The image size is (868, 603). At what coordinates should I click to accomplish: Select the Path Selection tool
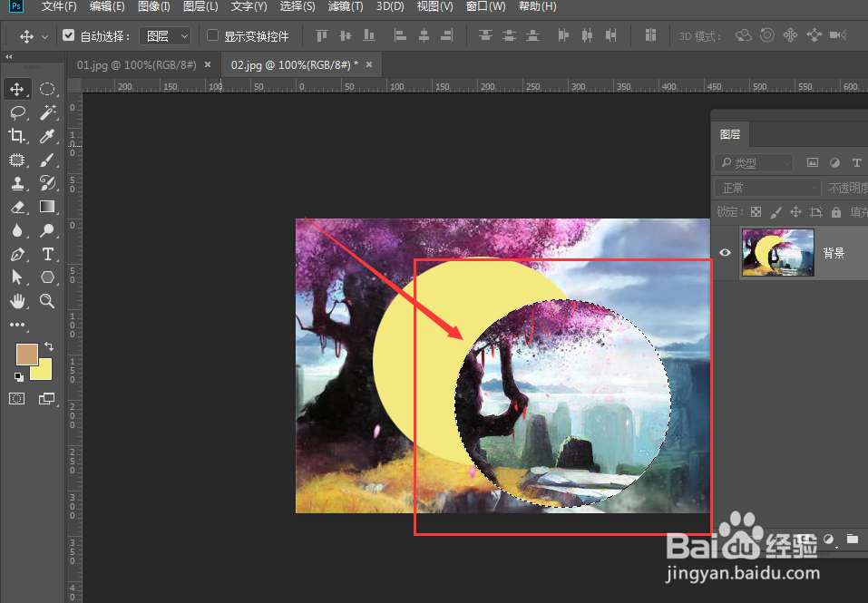point(17,277)
